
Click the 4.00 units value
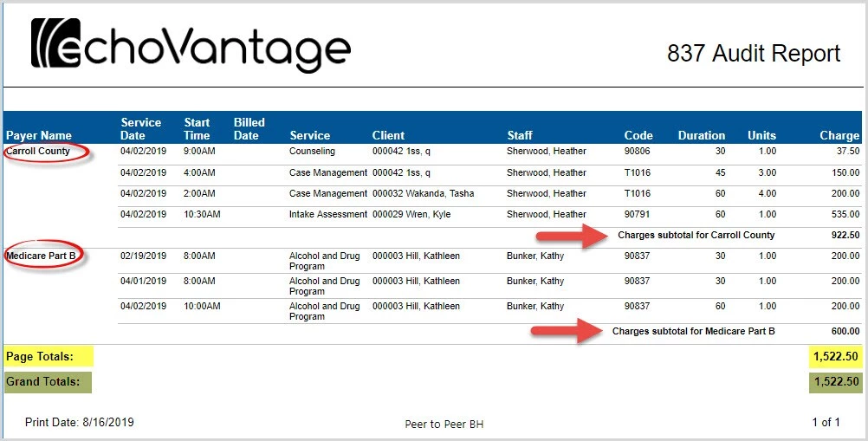click(768, 194)
